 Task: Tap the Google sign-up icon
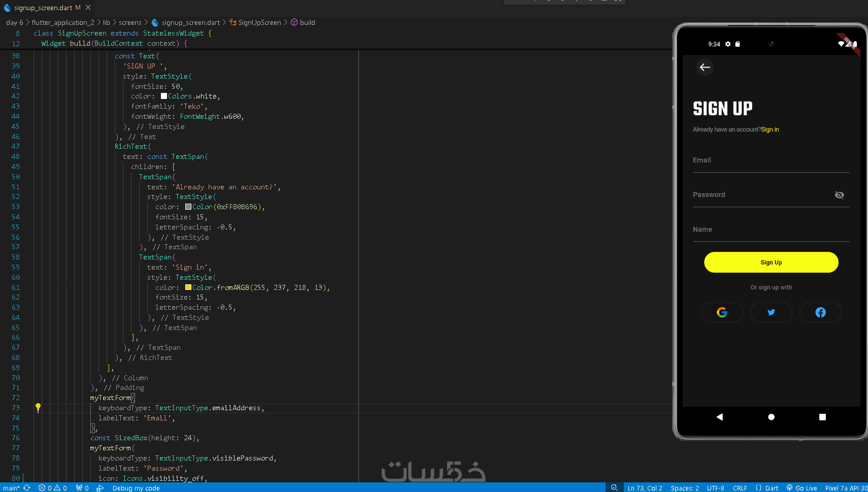722,312
